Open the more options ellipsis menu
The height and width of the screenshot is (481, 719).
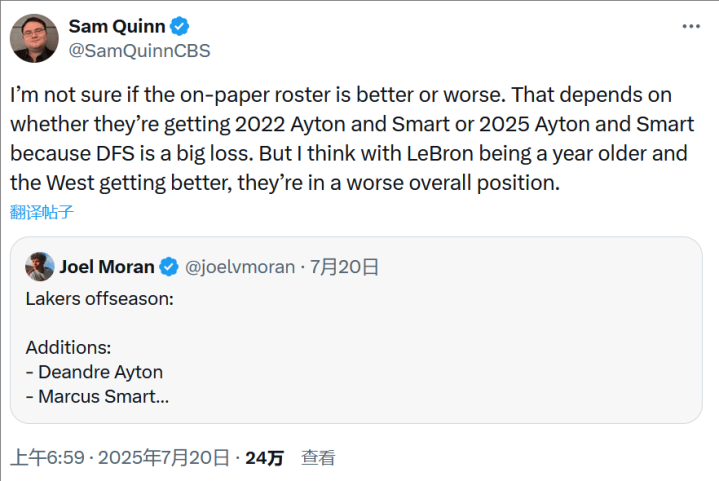click(691, 27)
